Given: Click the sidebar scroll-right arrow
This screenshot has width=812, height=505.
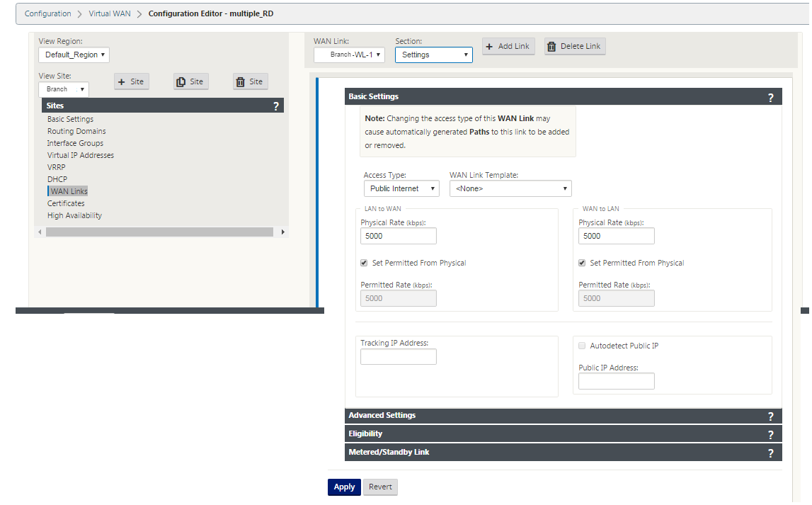Looking at the screenshot, I should (282, 232).
